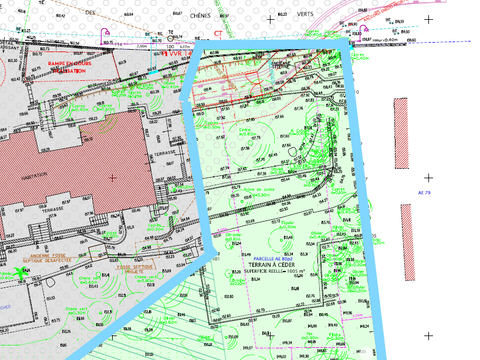Click the blue 'AE 79' parcel label
This screenshot has height=360, width=480.
click(424, 193)
